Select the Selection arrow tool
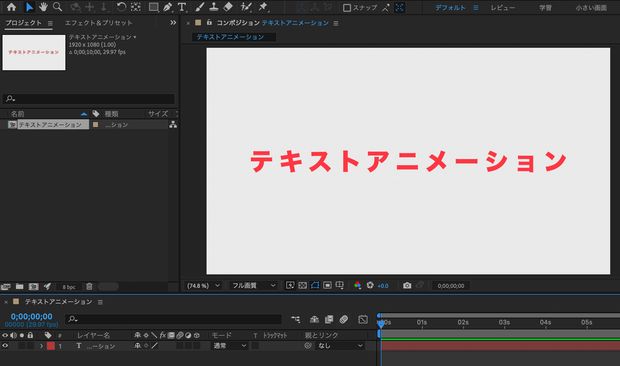Image resolution: width=620 pixels, height=366 pixels. pos(29,7)
